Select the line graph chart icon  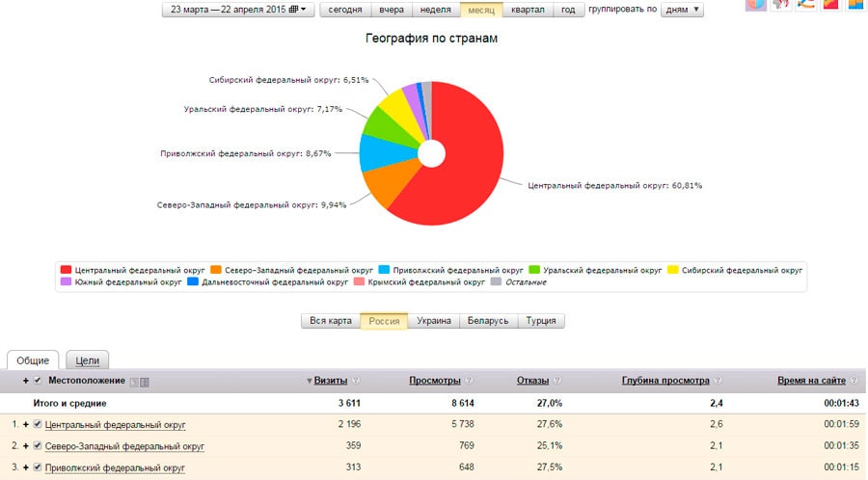point(806,4)
